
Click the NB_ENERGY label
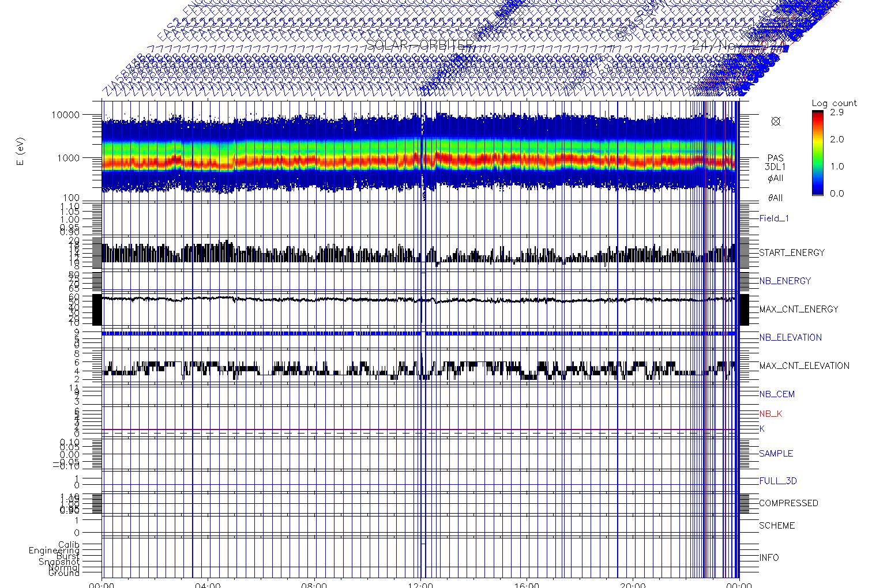pyautogui.click(x=785, y=281)
